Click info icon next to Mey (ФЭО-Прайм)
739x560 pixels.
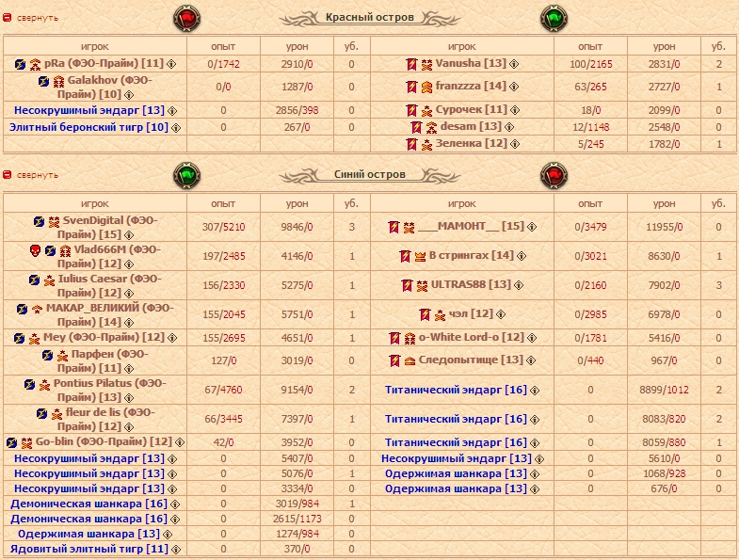pyautogui.click(x=172, y=338)
